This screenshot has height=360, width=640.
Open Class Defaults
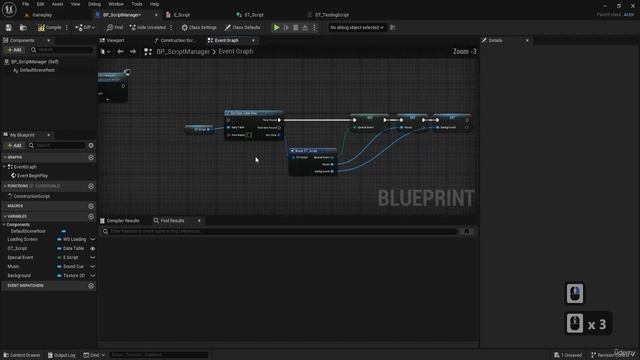[x=242, y=27]
